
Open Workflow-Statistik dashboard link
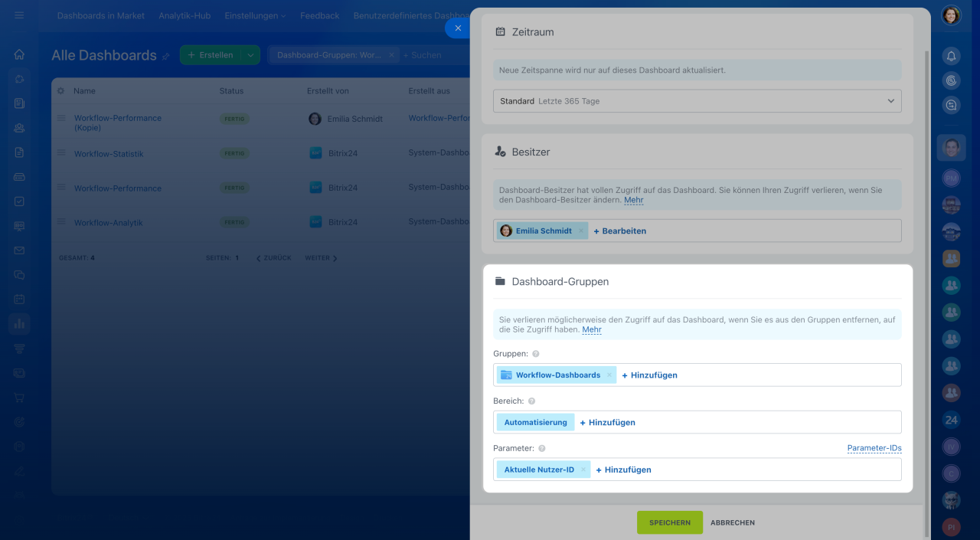tap(109, 154)
